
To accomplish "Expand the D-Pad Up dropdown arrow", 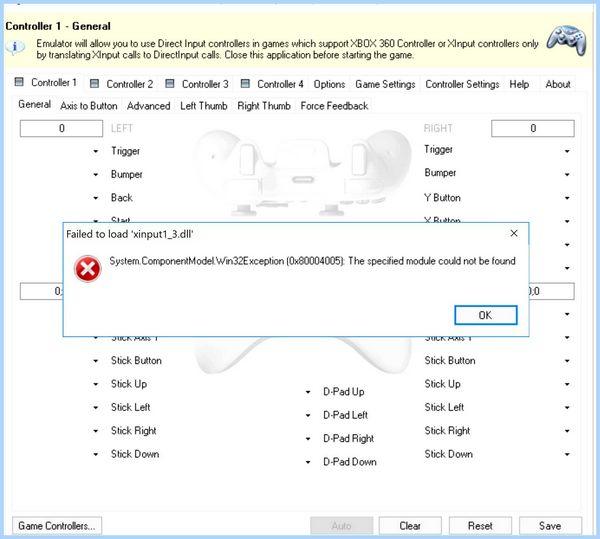I will point(308,392).
